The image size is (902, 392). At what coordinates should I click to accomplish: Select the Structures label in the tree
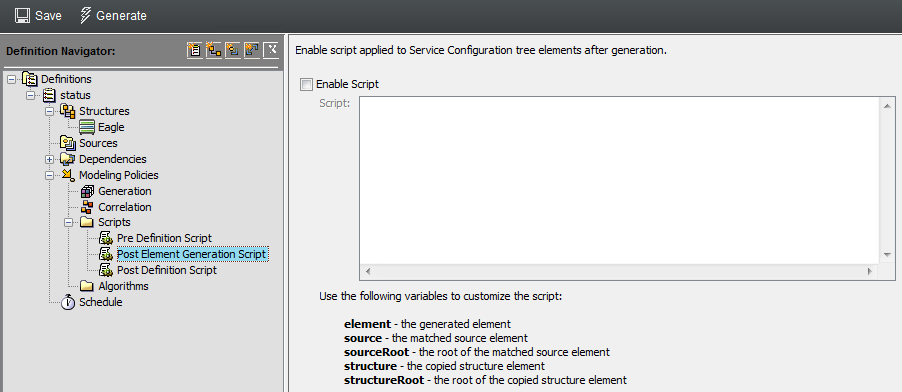click(x=104, y=111)
